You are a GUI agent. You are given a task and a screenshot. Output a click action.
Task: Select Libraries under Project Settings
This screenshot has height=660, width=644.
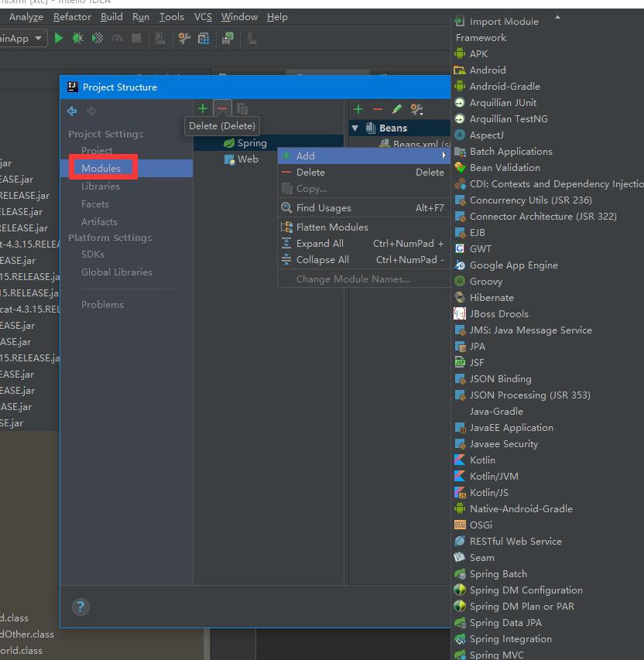(101, 186)
